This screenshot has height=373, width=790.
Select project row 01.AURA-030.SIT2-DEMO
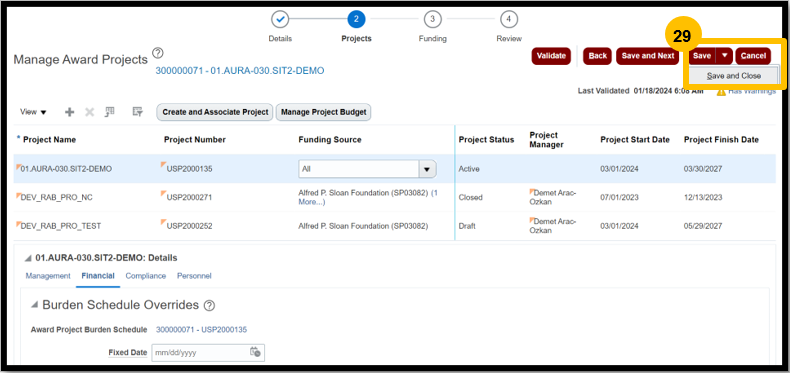(x=395, y=169)
